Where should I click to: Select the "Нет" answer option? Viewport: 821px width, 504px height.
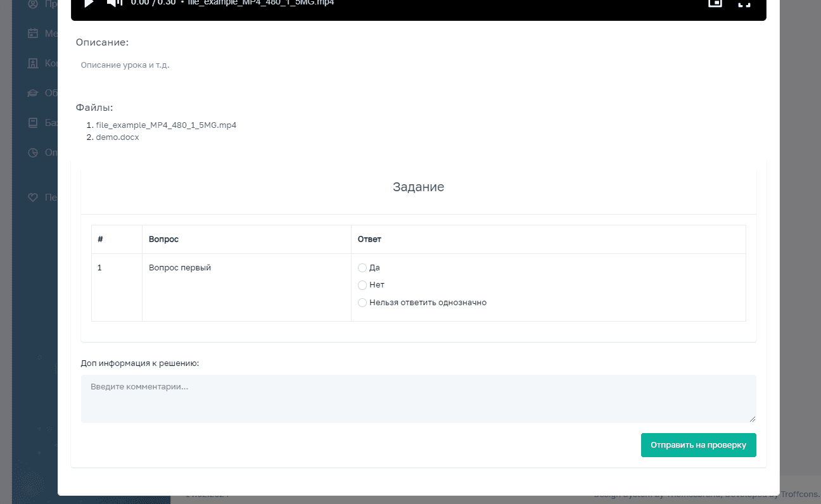[x=362, y=285]
